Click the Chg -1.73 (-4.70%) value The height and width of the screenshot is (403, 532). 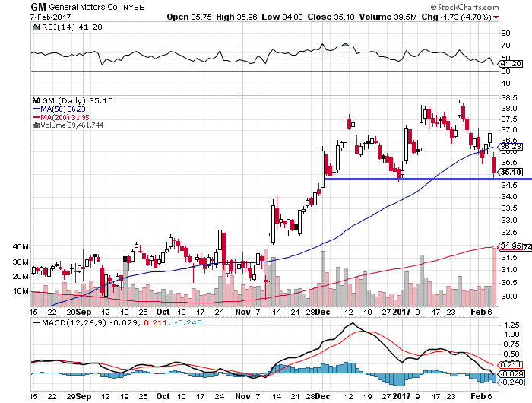point(456,17)
